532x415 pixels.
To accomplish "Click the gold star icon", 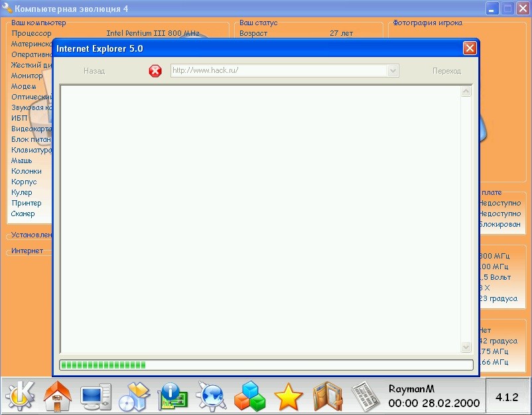I will pos(288,396).
